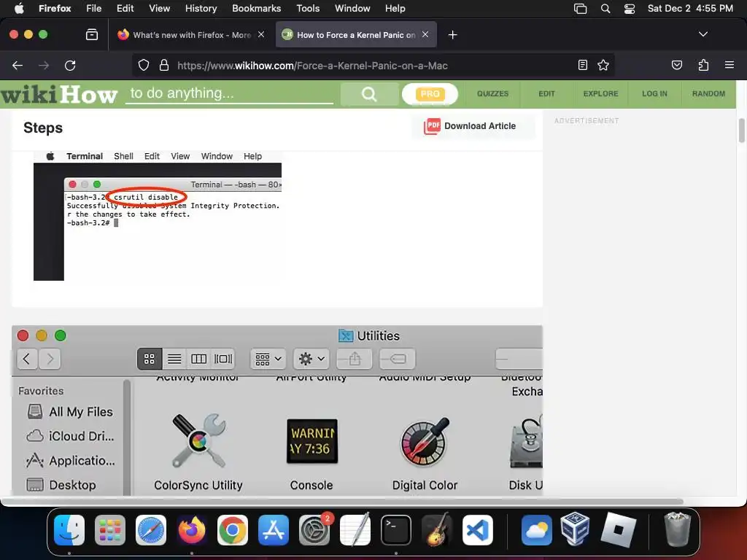Open the Bookmarks menu
Viewport: 747px width, 560px height.
pyautogui.click(x=256, y=9)
